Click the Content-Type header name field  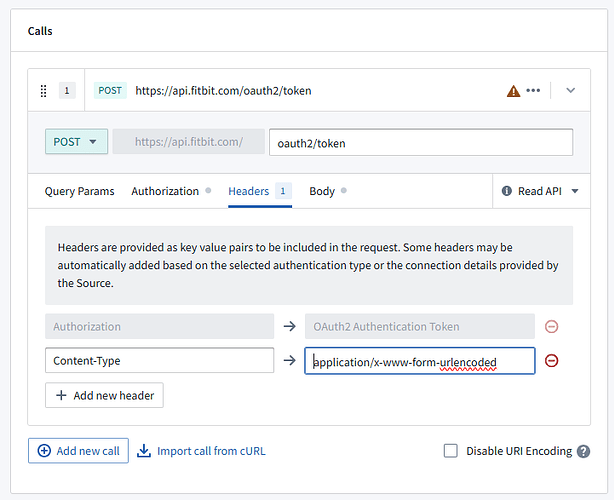[x=159, y=360]
